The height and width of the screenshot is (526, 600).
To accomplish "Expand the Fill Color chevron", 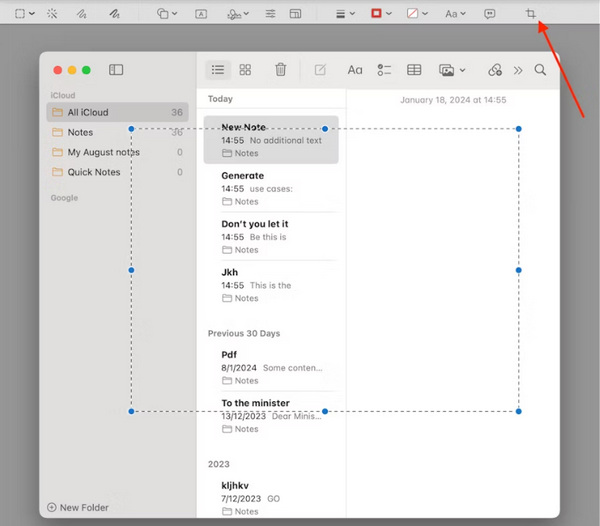I will coord(425,14).
